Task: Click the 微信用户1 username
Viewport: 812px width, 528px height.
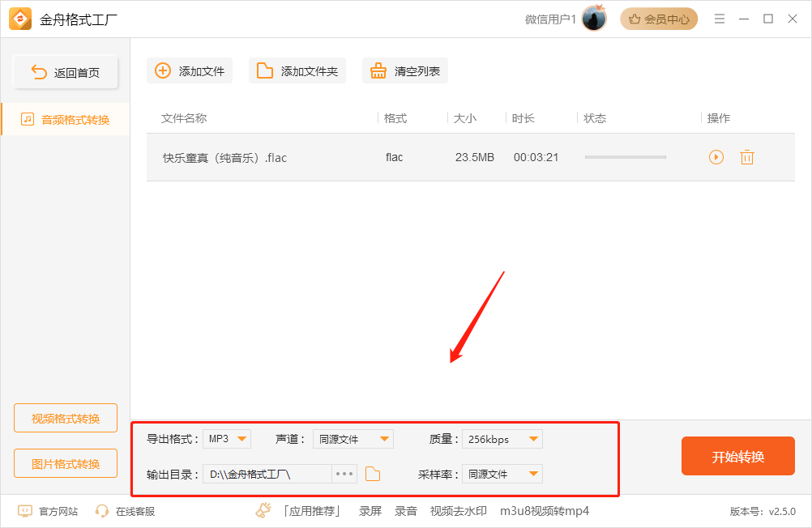Action: pos(550,19)
